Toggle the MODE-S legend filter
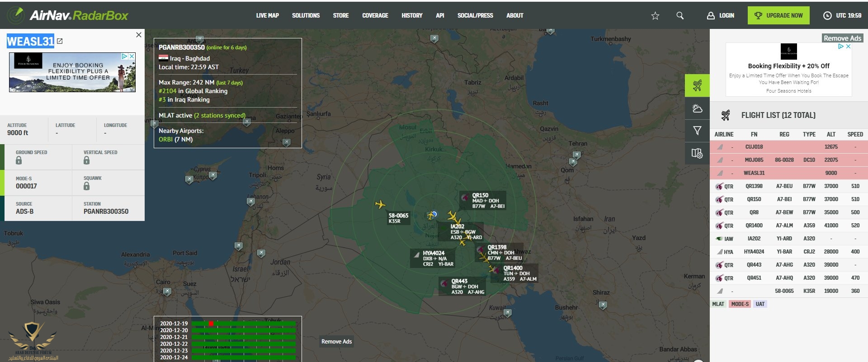 [740, 304]
